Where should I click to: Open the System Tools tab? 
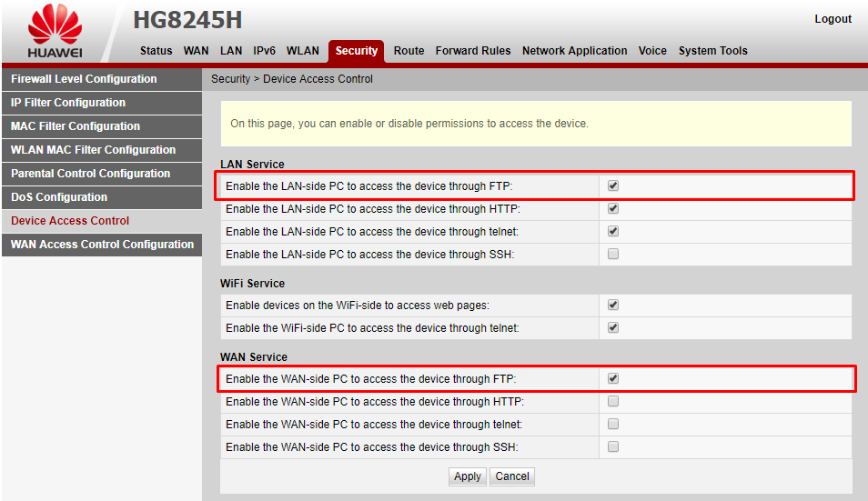pyautogui.click(x=713, y=51)
